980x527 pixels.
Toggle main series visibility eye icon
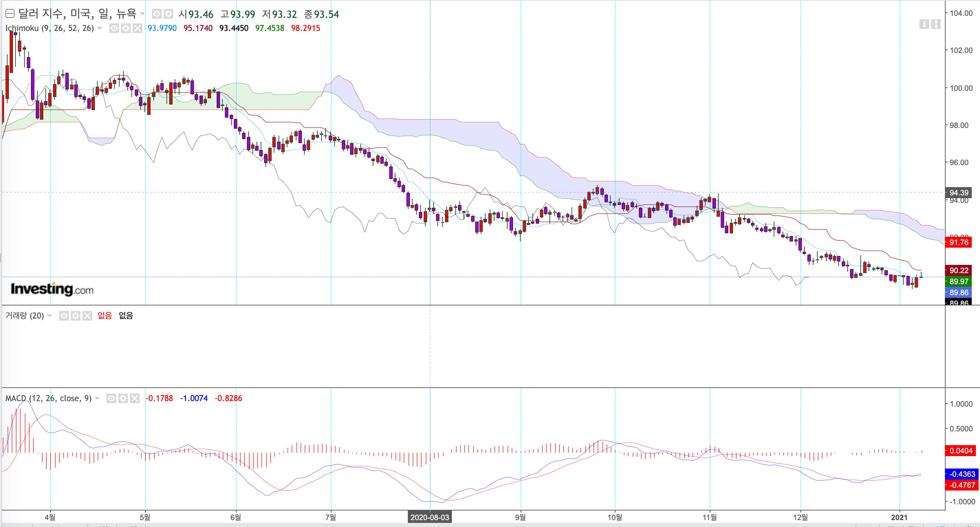(157, 14)
